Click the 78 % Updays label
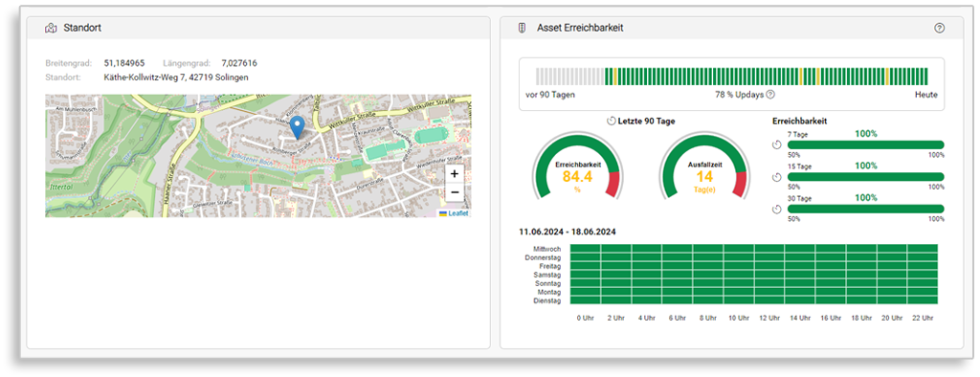The image size is (980, 377). click(740, 95)
